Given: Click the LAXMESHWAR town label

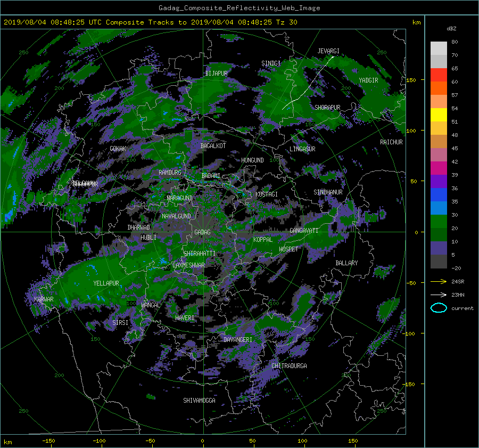Looking at the screenshot, I should [188, 265].
